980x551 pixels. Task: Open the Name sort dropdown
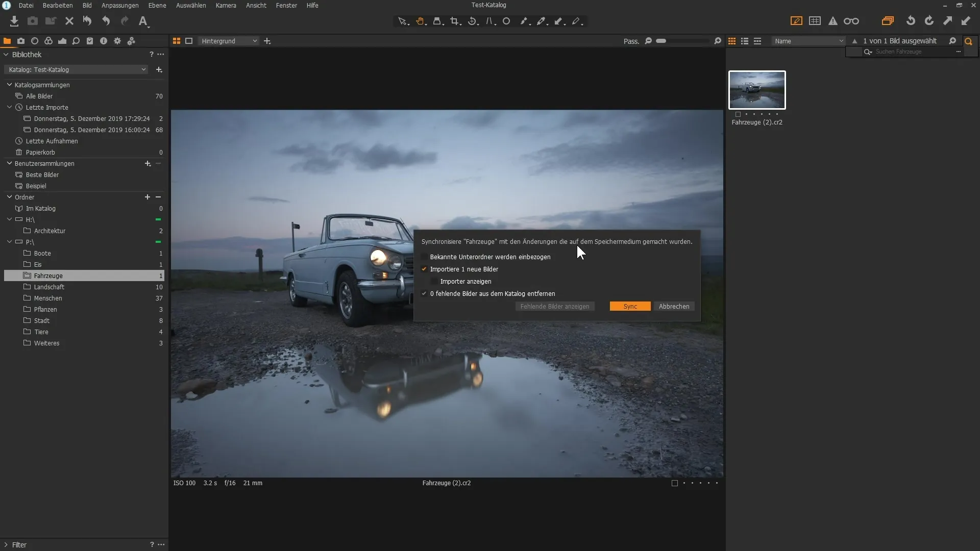[808, 41]
